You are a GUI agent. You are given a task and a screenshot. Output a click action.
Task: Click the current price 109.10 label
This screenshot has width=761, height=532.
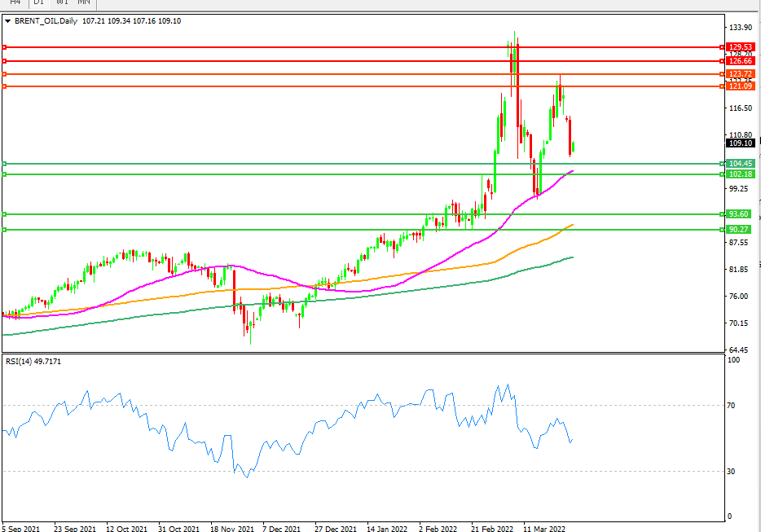pos(741,143)
